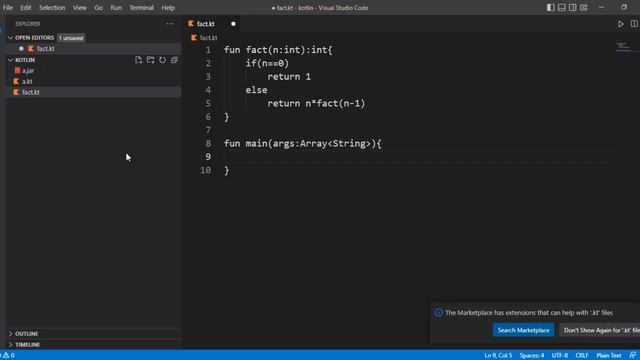Click line number 1 in gutter
640x360 pixels.
(x=208, y=50)
